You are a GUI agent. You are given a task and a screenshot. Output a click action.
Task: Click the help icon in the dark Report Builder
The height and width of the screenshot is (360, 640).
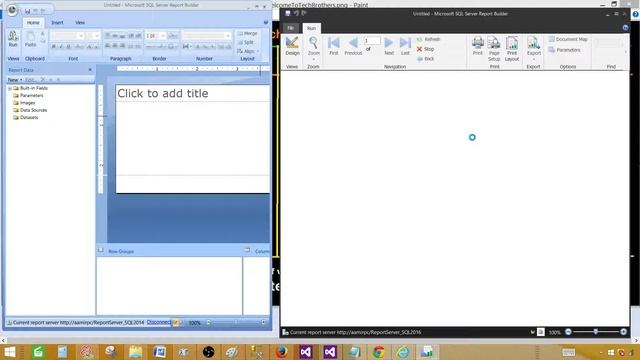[x=625, y=28]
